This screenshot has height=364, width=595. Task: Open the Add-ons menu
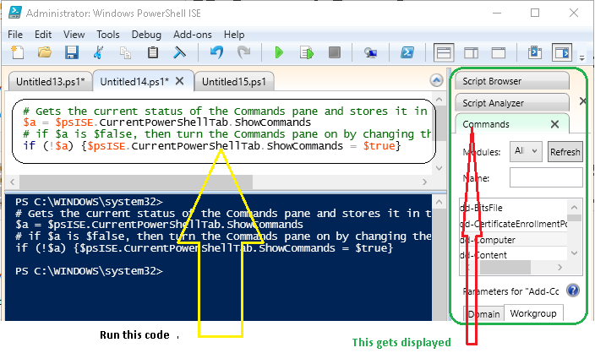click(x=193, y=35)
